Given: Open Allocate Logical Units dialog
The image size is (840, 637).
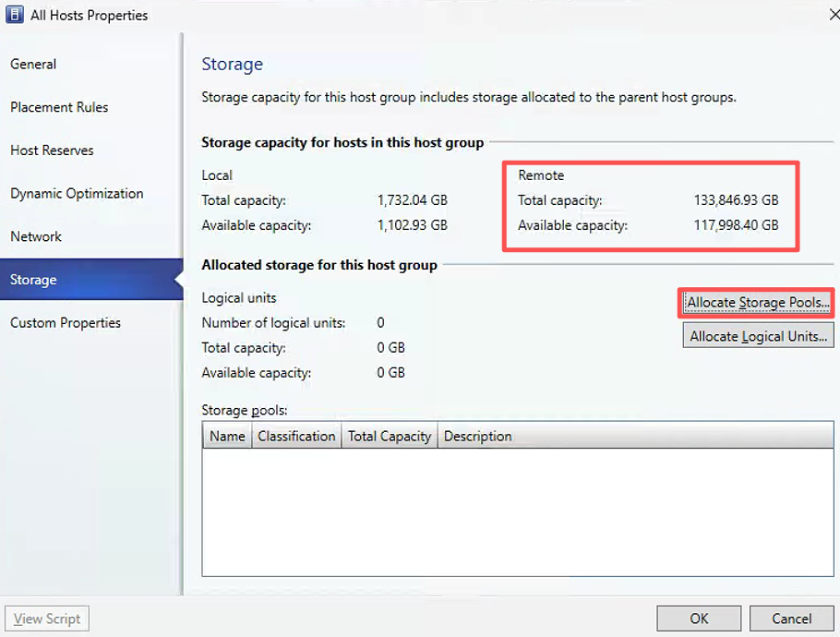Looking at the screenshot, I should 758,336.
